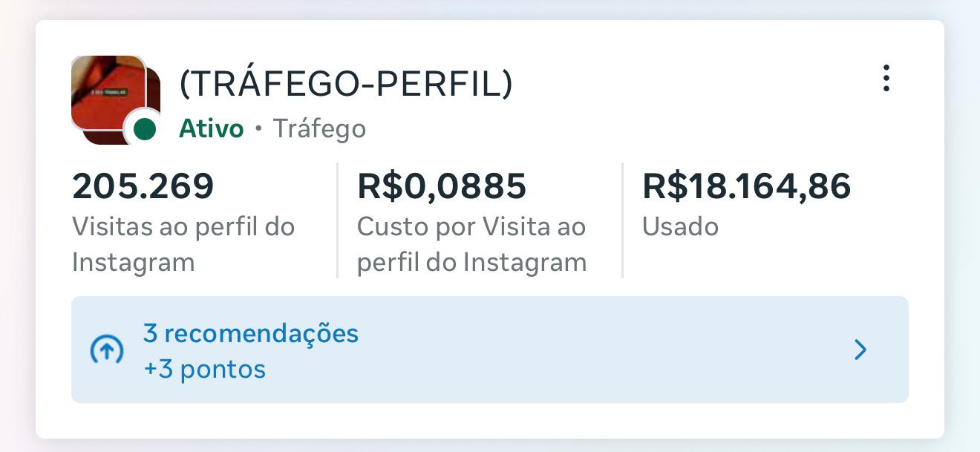
Task: Click the 205.269 profile visits value
Action: point(143,186)
